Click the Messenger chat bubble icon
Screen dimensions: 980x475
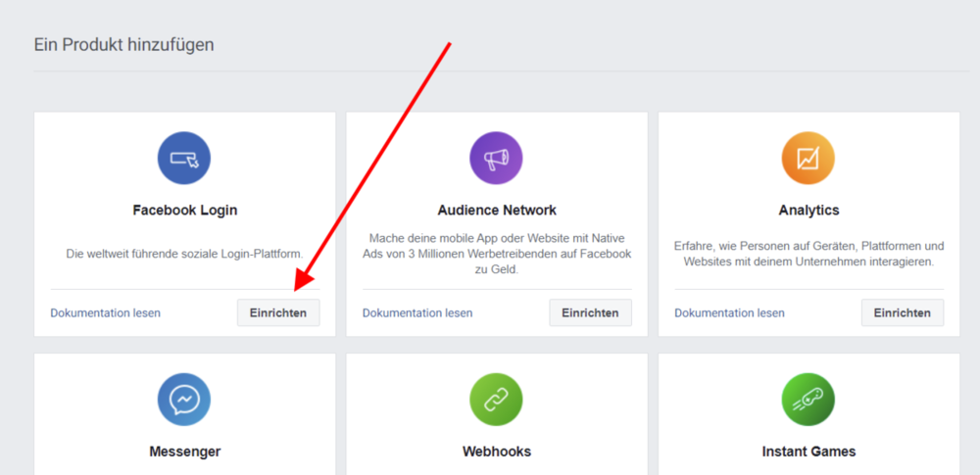[x=184, y=400]
